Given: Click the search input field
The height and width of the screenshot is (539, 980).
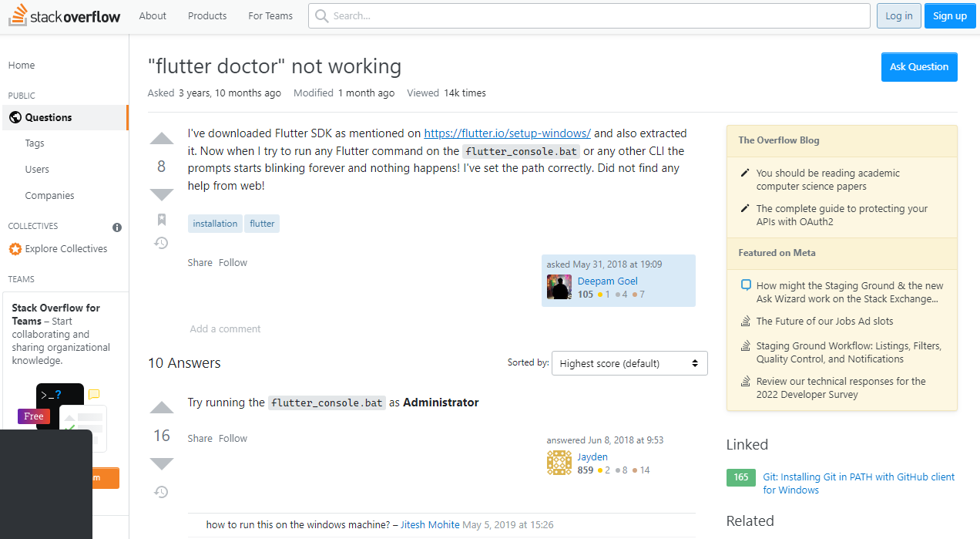Looking at the screenshot, I should pyautogui.click(x=589, y=15).
